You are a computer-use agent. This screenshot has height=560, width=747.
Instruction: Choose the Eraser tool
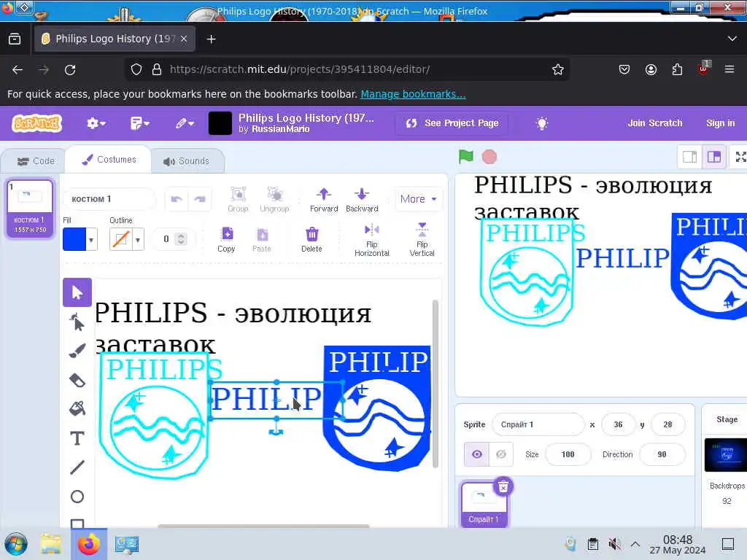pyautogui.click(x=77, y=380)
